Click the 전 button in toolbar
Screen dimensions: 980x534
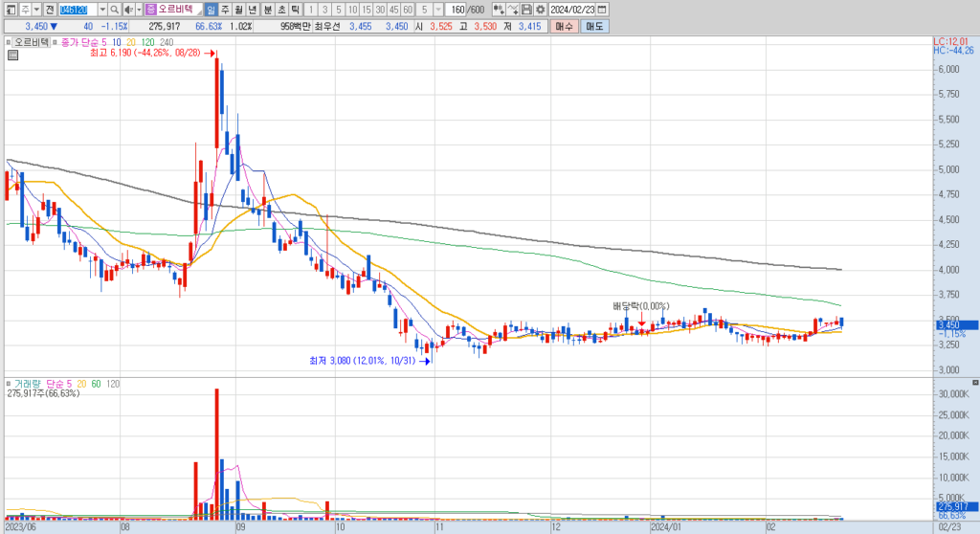tap(50, 10)
